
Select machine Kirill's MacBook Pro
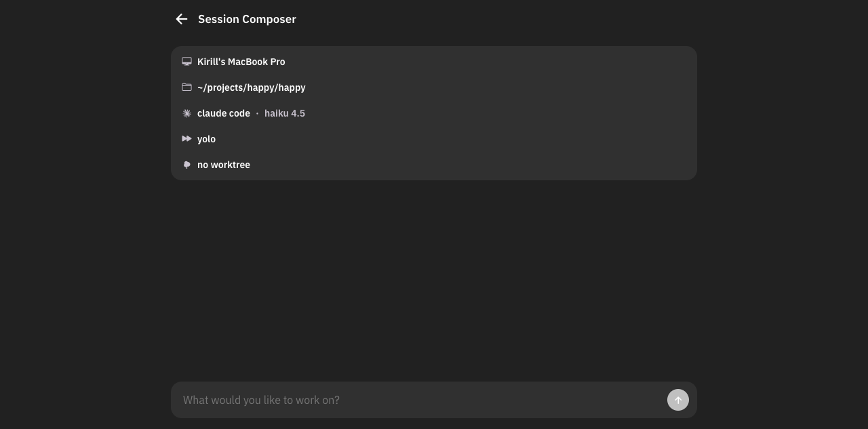[x=241, y=62]
